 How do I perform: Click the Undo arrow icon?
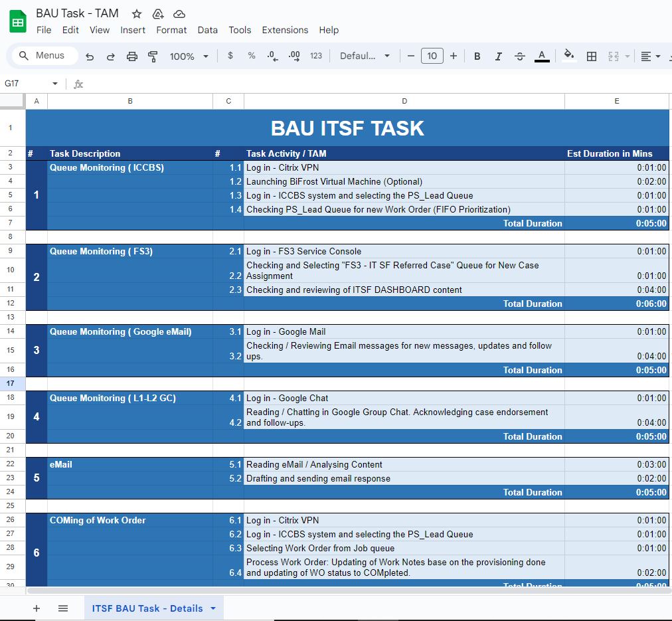[x=90, y=56]
